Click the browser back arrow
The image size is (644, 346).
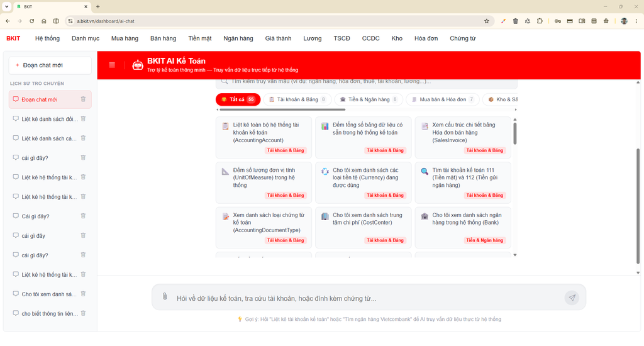click(x=8, y=21)
